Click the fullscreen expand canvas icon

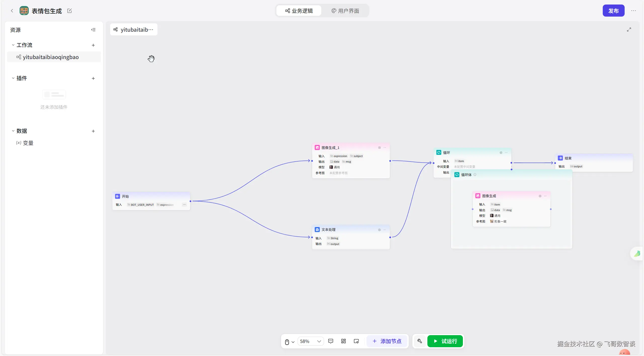[x=629, y=30]
